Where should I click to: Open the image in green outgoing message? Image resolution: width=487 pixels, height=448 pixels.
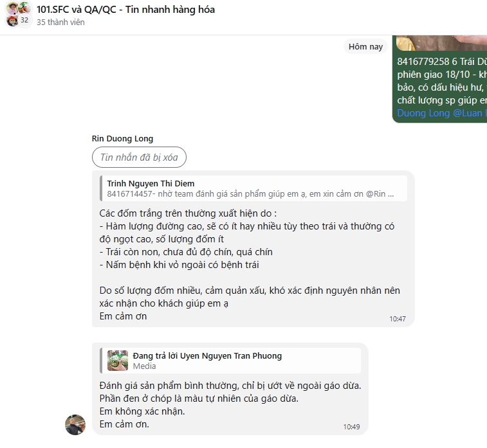tap(442, 43)
